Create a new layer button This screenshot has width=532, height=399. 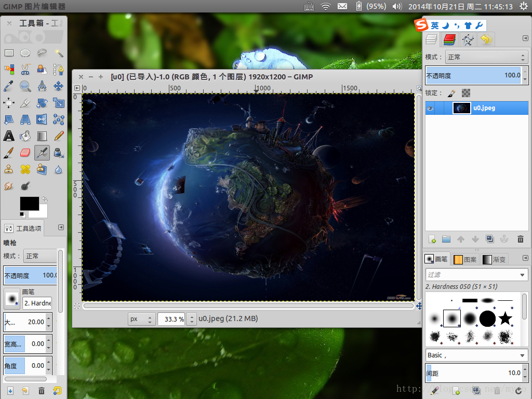(x=432, y=239)
